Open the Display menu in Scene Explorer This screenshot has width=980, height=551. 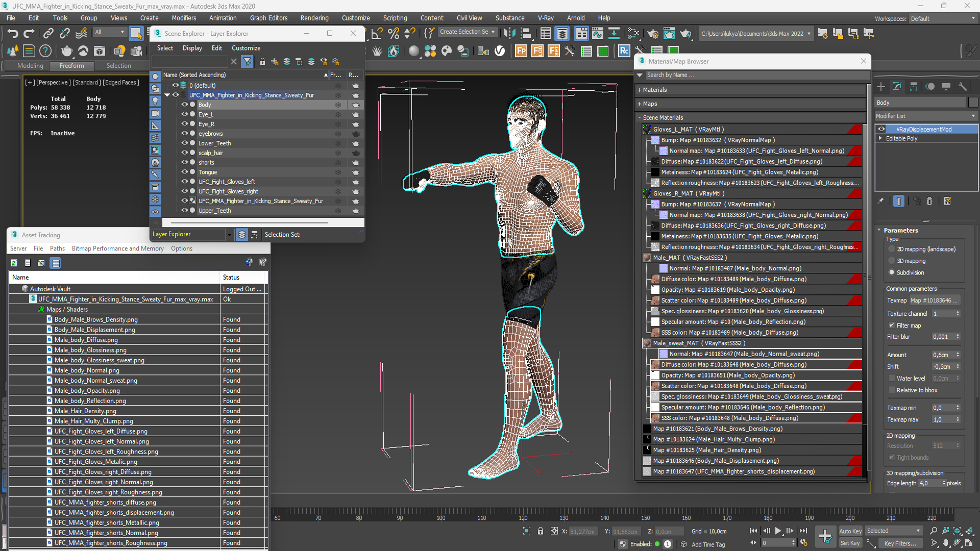tap(192, 48)
